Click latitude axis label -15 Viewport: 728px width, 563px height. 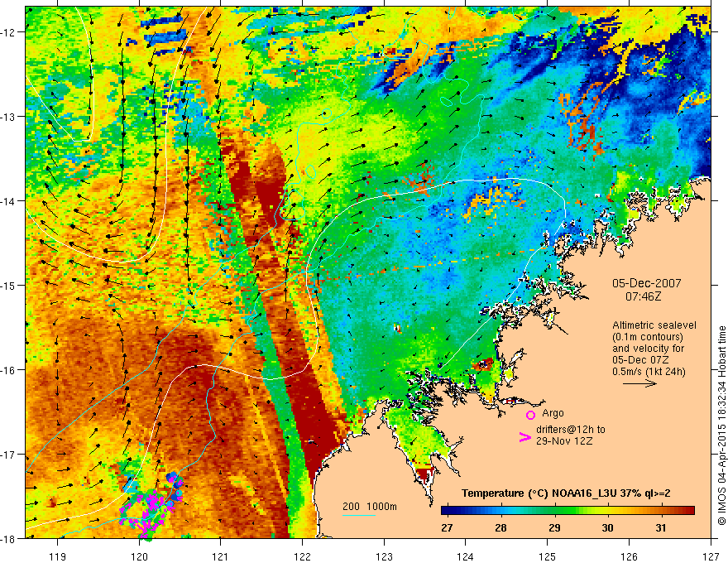click(9, 285)
